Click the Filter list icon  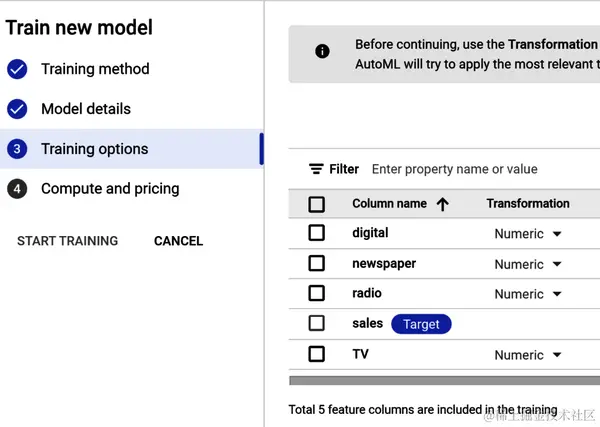(x=316, y=169)
